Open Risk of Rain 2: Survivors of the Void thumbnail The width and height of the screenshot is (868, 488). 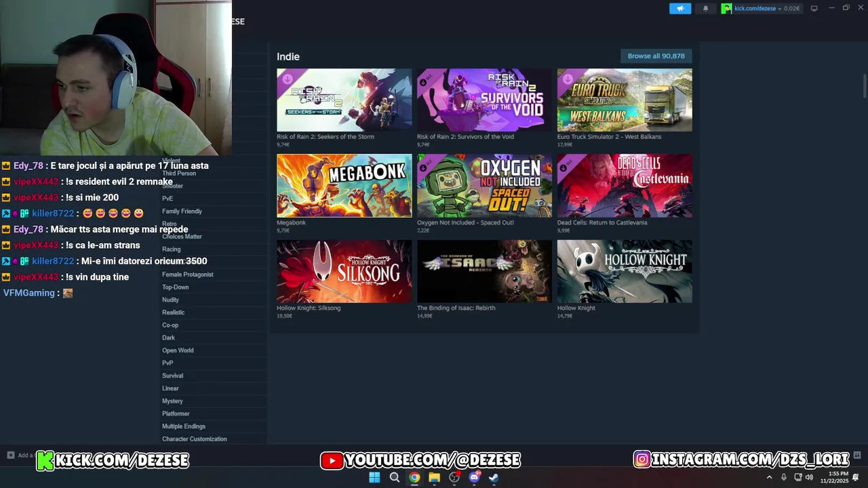pyautogui.click(x=484, y=100)
